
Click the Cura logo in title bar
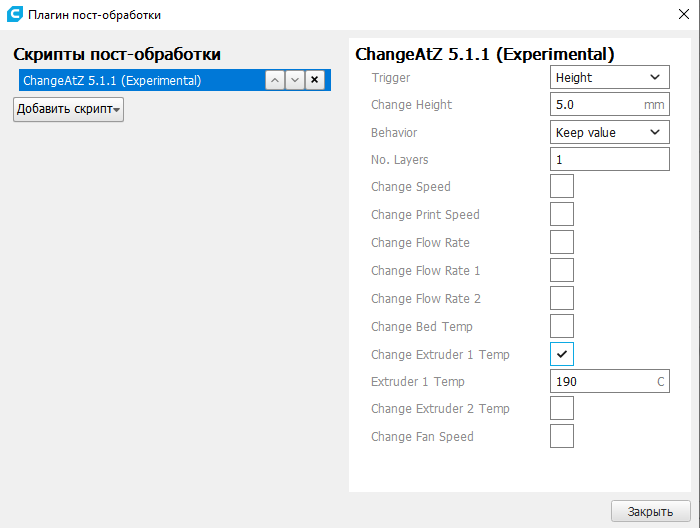[x=14, y=14]
